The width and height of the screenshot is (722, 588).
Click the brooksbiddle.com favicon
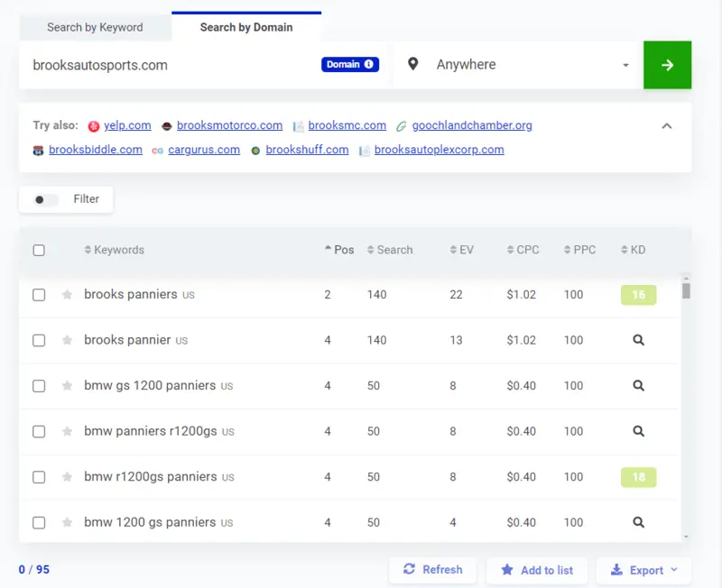point(38,151)
